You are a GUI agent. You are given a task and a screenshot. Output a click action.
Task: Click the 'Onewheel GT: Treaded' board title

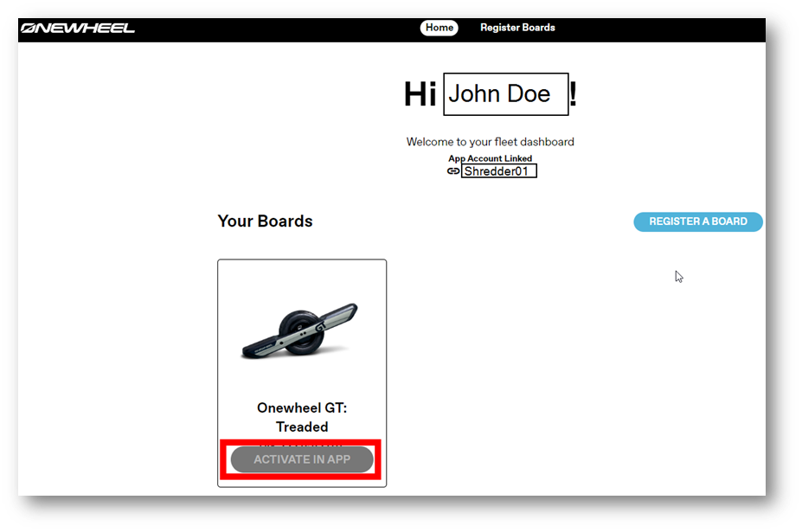pyautogui.click(x=302, y=417)
